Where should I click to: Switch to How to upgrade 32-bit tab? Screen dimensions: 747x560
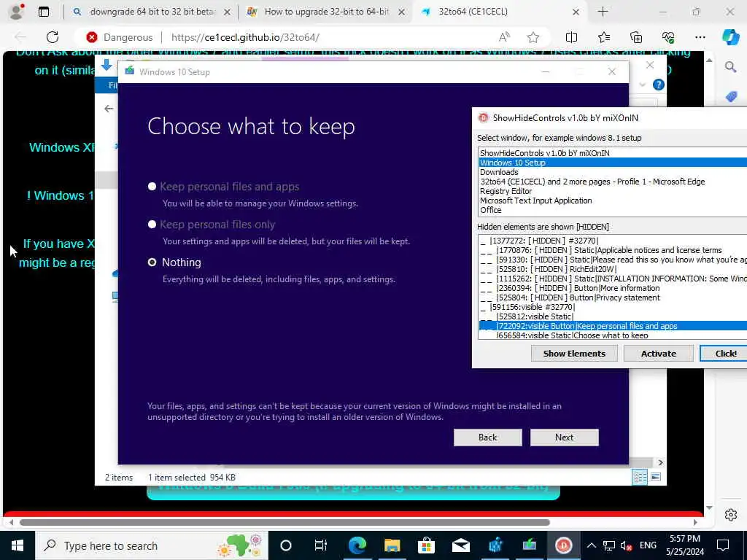[326, 12]
